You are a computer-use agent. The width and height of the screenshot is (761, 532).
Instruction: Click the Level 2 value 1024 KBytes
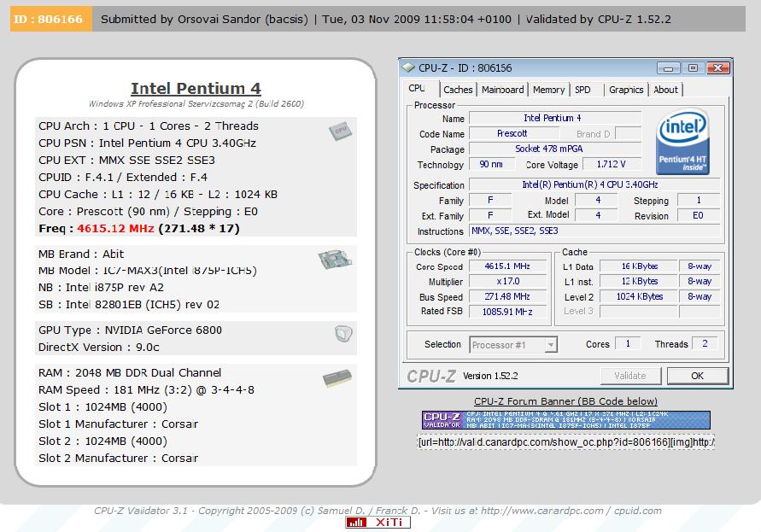pyautogui.click(x=639, y=296)
